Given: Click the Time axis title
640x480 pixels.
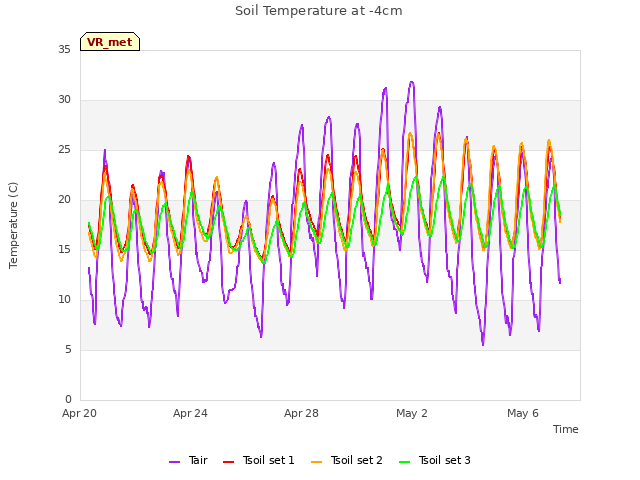Looking at the screenshot, I should 565,429.
